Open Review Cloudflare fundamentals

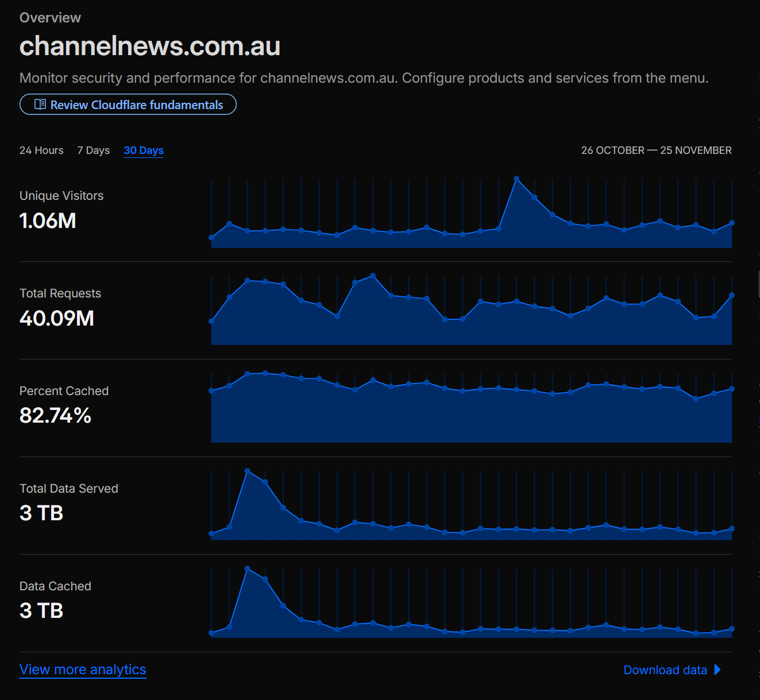(128, 105)
